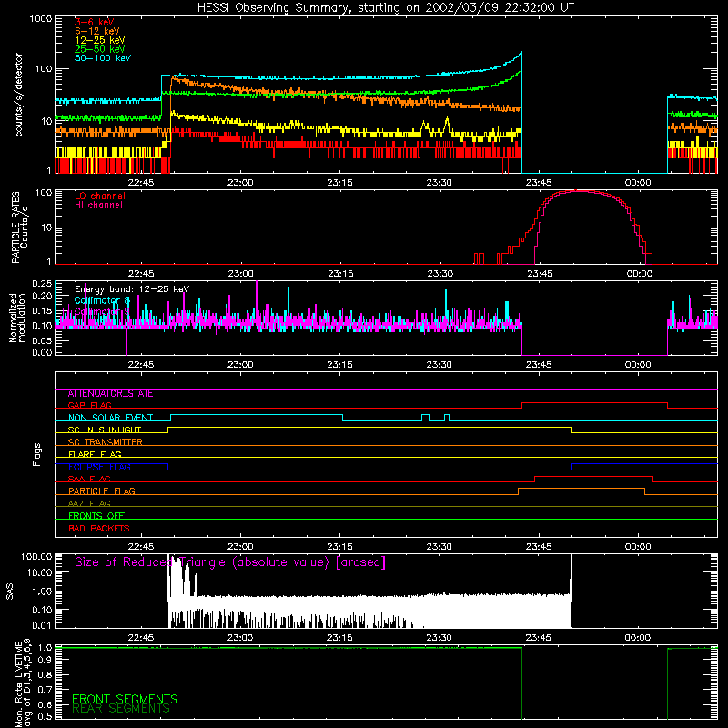Click the FRONTS_OFF flag label
The height and width of the screenshot is (728, 728).
click(96, 516)
